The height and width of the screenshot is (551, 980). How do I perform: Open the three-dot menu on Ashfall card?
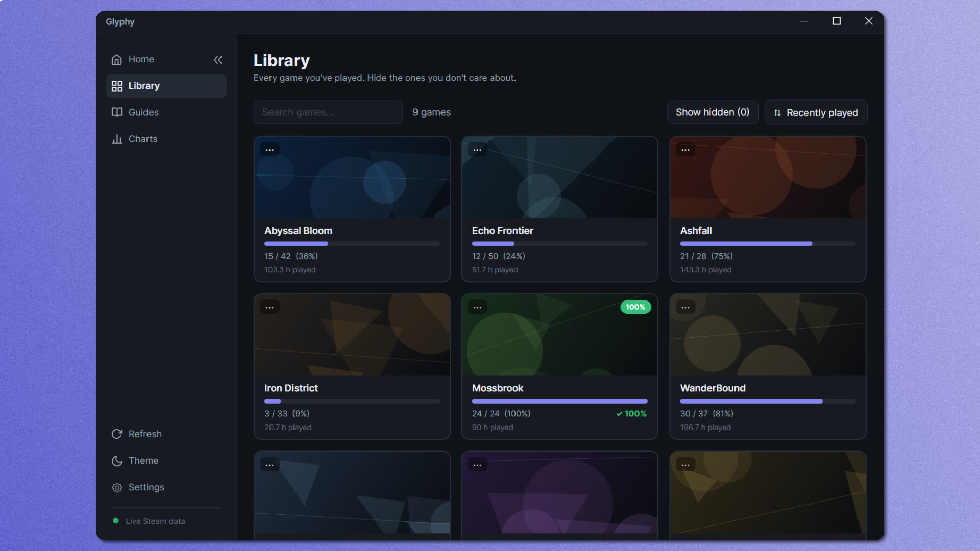tap(685, 149)
